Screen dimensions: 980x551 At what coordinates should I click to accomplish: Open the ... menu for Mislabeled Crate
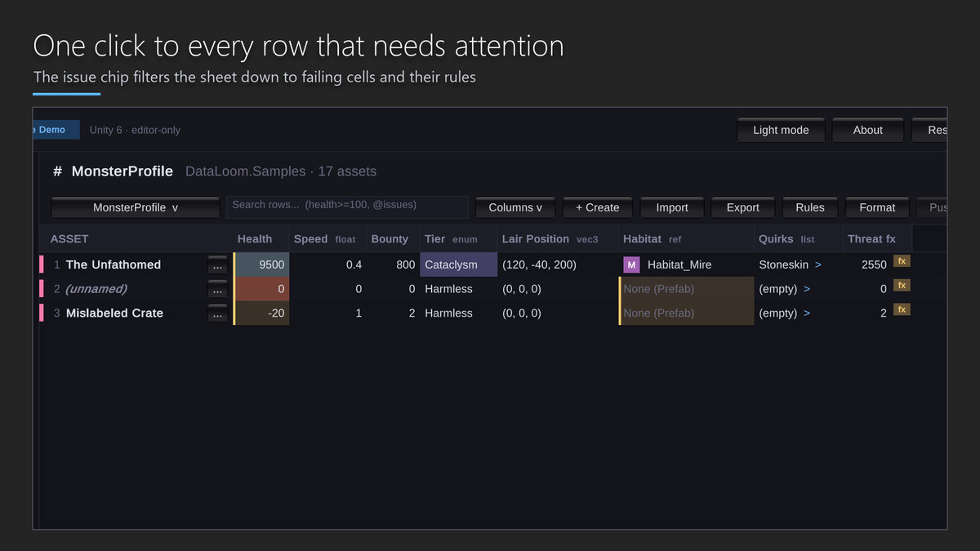click(217, 313)
